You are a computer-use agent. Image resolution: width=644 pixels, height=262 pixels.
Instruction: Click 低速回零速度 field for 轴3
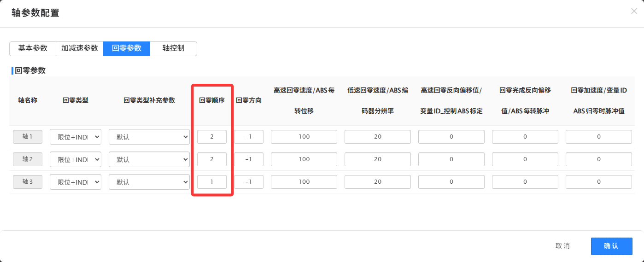click(378, 182)
